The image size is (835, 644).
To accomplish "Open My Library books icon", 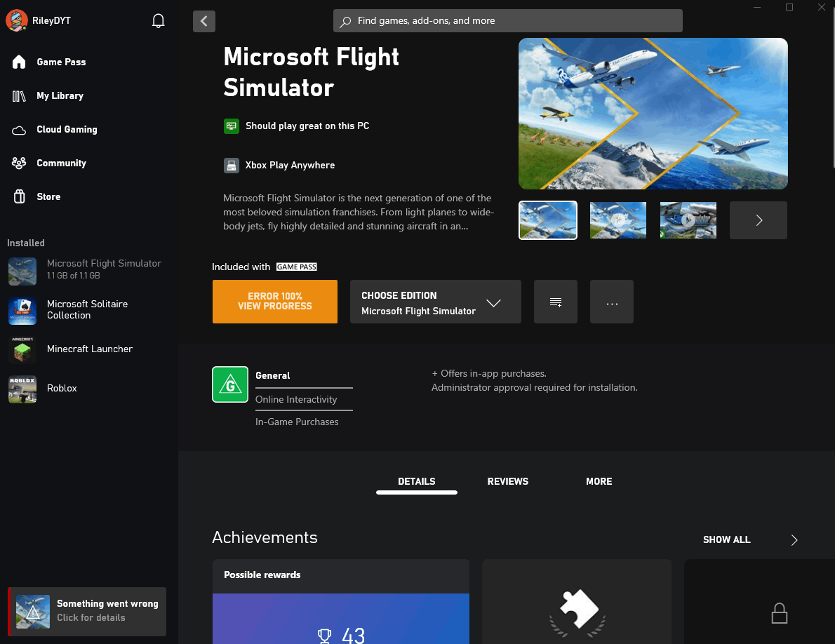I will (x=19, y=96).
